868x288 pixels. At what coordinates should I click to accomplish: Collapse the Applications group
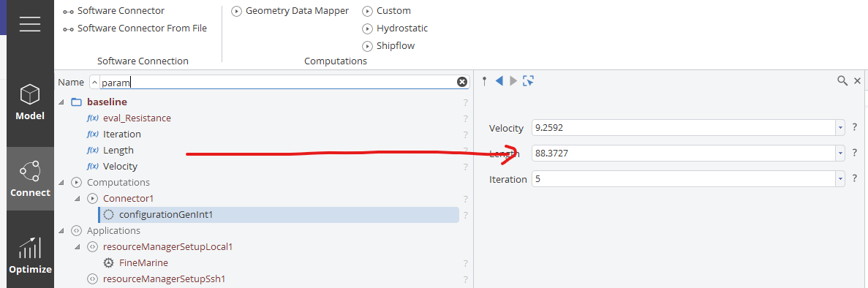pos(61,230)
